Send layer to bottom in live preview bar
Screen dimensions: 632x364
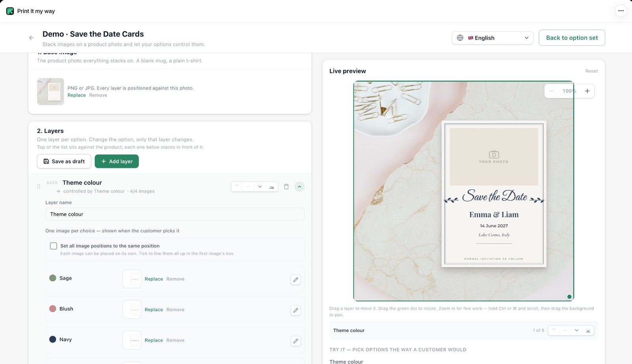(x=588, y=330)
